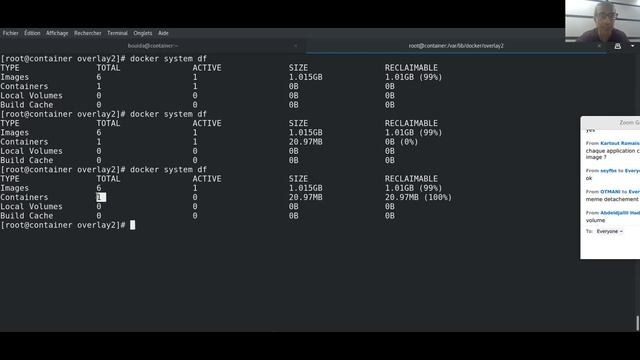Click 'Build Cache' in the last output
The image size is (640, 360).
click(x=27, y=216)
